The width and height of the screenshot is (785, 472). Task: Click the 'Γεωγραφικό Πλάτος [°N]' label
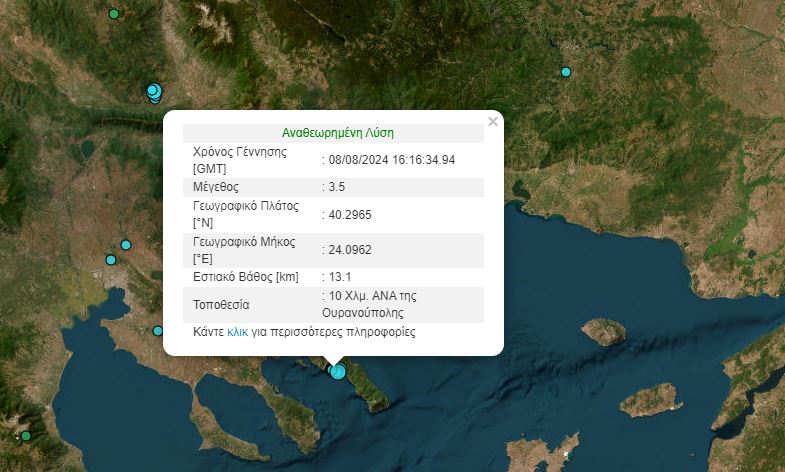click(x=246, y=214)
